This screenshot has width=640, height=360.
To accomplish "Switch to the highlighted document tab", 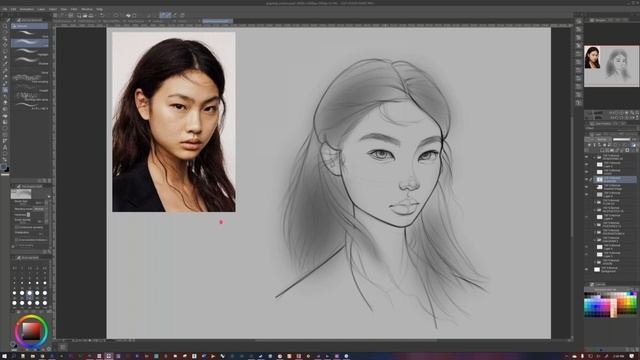I will tap(217, 21).
